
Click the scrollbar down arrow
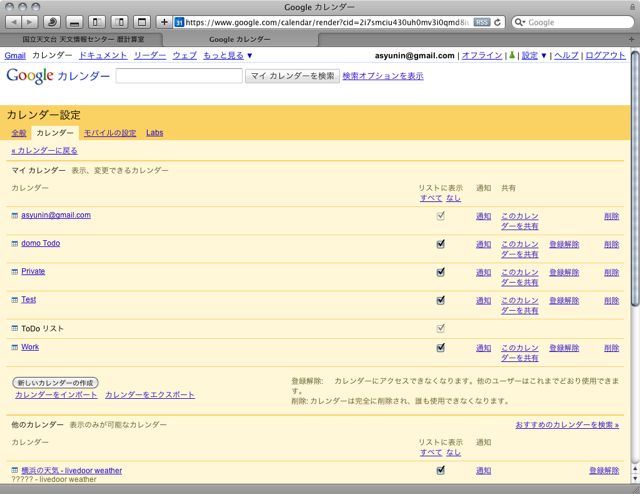coord(635,478)
